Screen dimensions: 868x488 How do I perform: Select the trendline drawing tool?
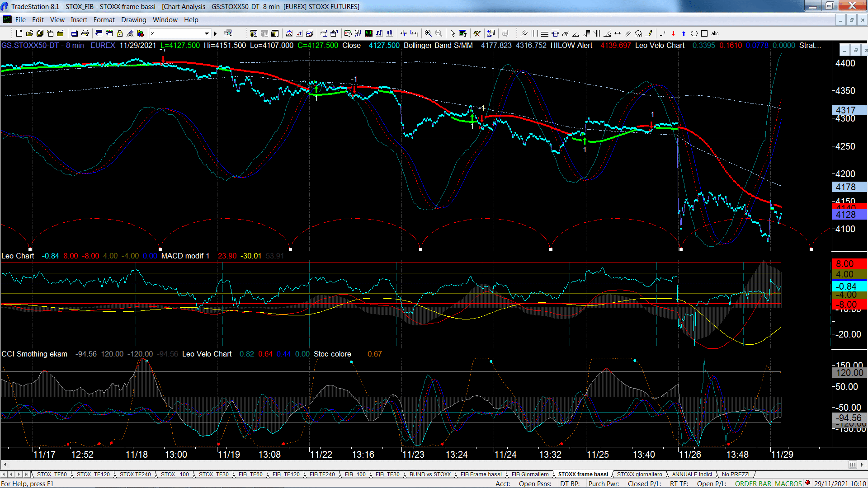[x=524, y=33]
